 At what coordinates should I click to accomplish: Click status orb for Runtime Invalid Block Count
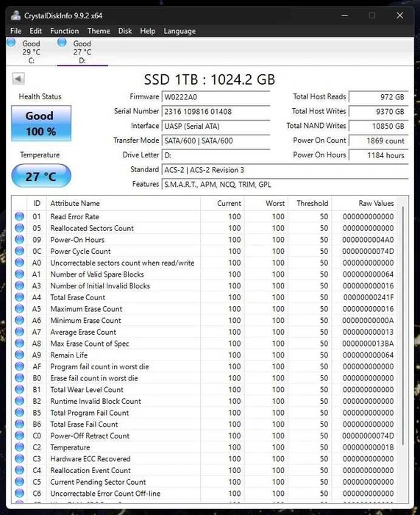click(x=19, y=401)
